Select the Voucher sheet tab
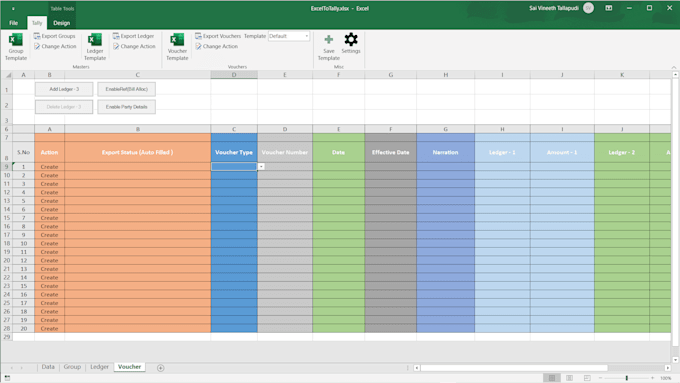 tap(129, 367)
